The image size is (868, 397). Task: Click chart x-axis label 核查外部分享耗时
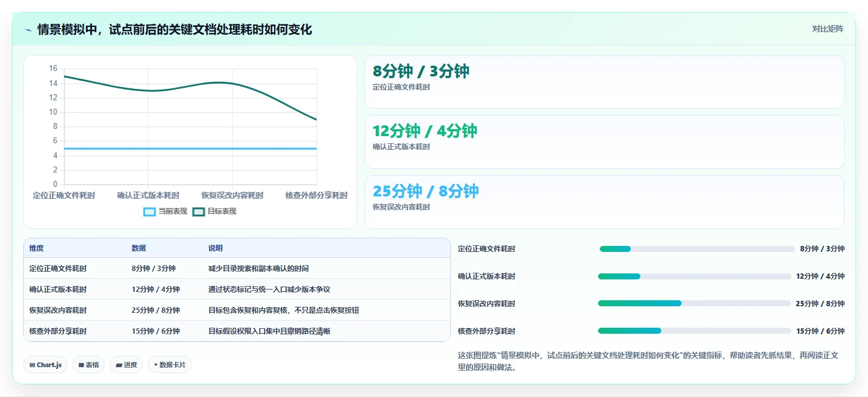(x=317, y=195)
